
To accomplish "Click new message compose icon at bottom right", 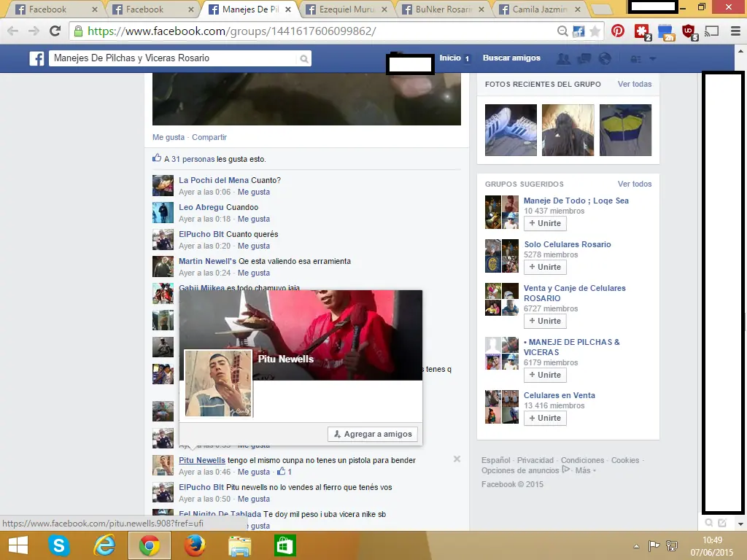I will 722,523.
